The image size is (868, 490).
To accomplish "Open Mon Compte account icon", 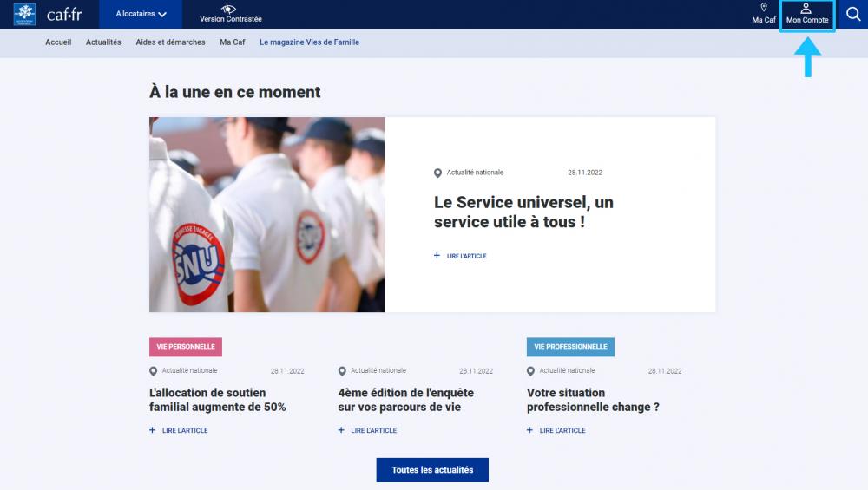I will pyautogui.click(x=807, y=15).
